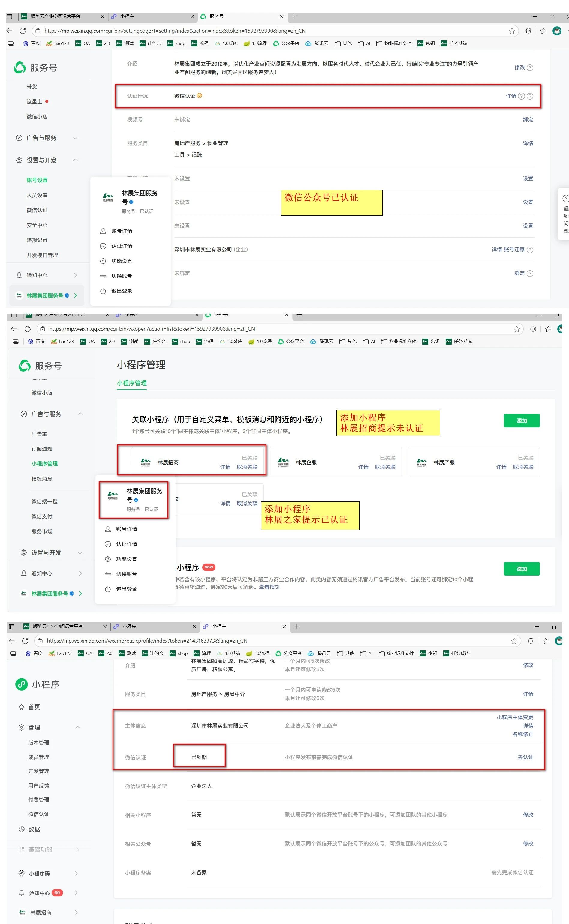Open a new tab in the bottom screenshot's browser
Viewport: 569px width, 924px height.
pos(297,626)
